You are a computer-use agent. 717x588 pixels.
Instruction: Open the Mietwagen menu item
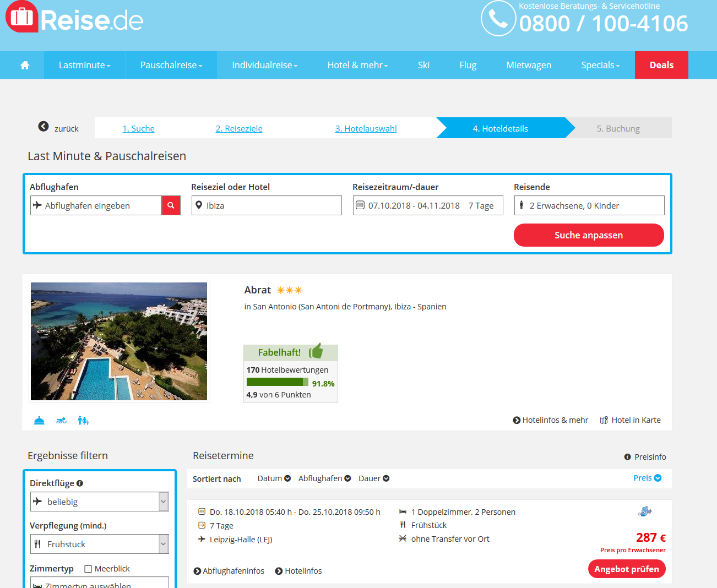click(x=529, y=65)
